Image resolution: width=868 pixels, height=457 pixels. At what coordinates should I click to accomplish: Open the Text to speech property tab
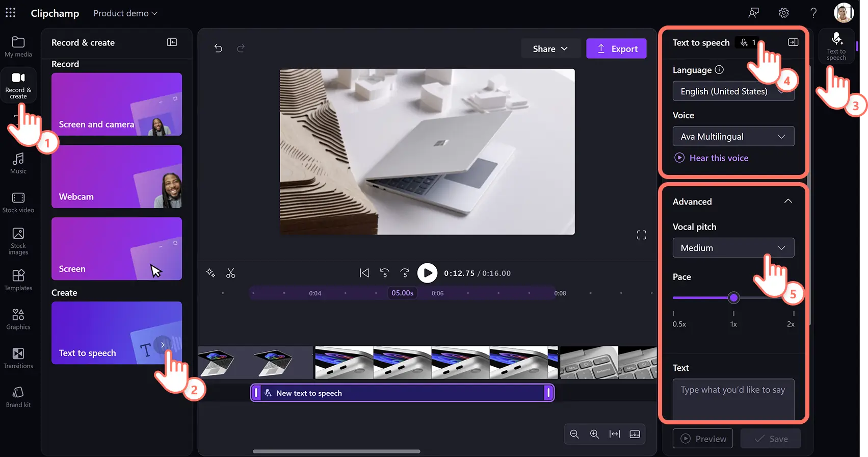click(836, 46)
